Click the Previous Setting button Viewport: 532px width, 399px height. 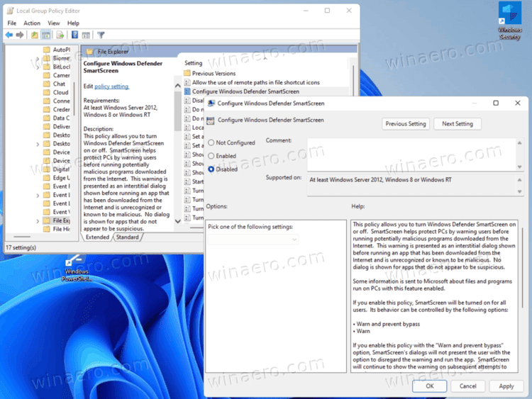406,124
